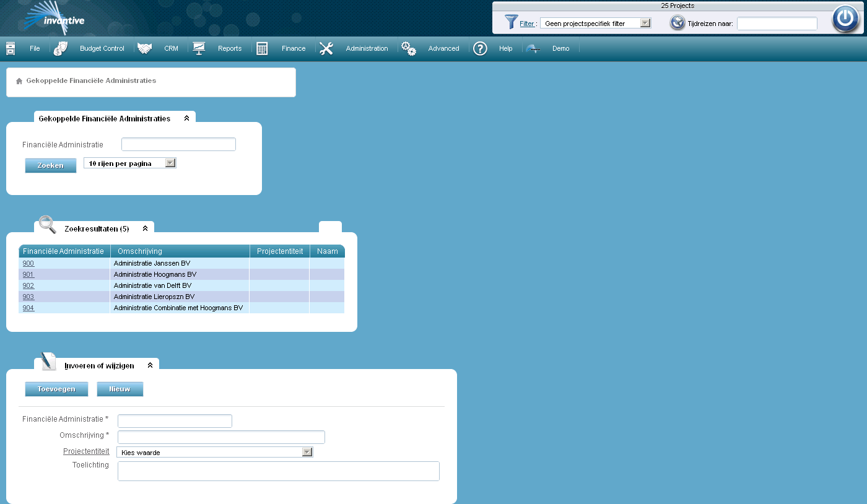Click the home icon in breadcrumb
Viewport: 867px width, 504px height.
pos(19,81)
